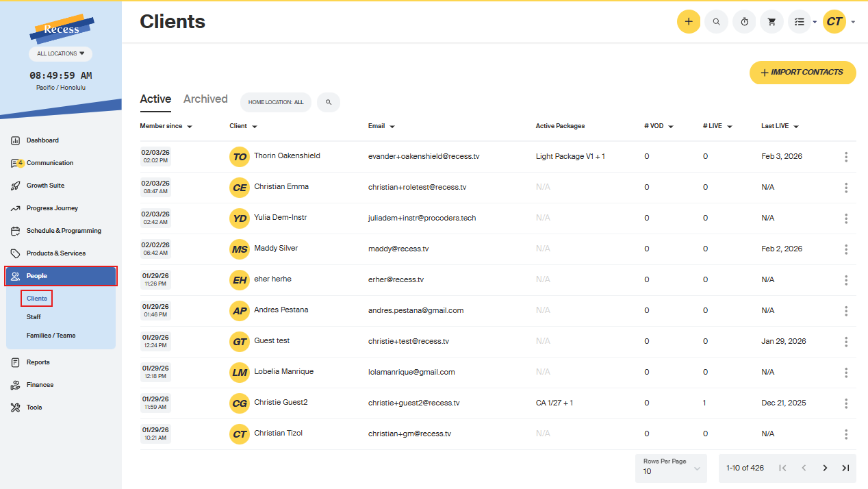Select the Staff submenu item
This screenshot has width=868, height=489.
click(34, 317)
